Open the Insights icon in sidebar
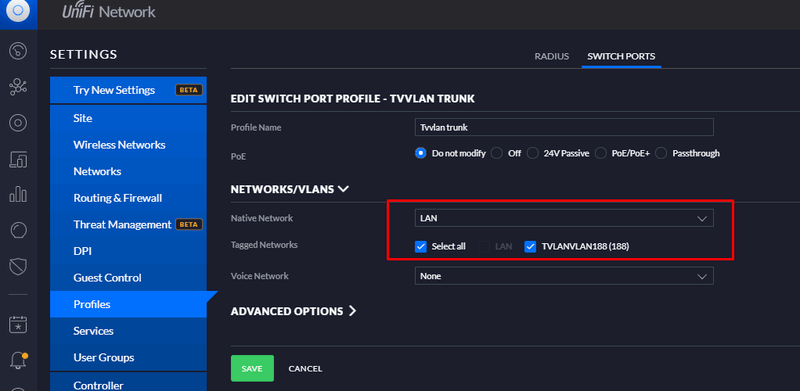800x391 pixels. 18,230
